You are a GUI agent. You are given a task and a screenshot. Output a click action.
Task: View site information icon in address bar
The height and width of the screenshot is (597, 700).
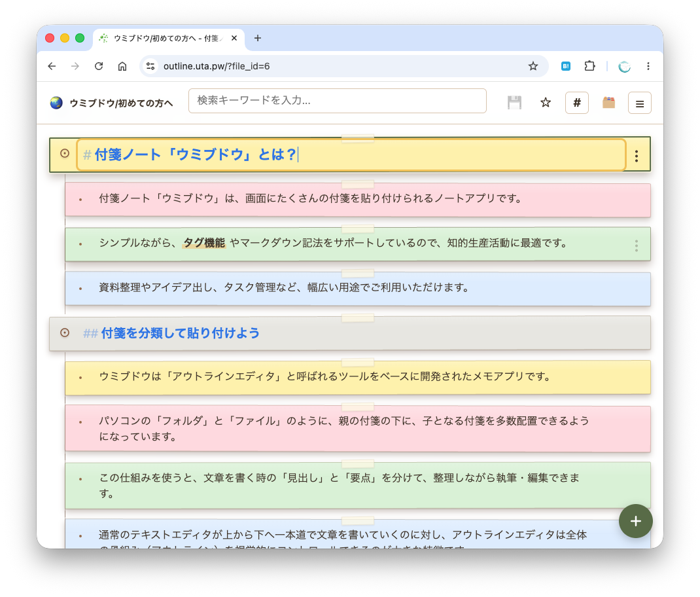[150, 66]
